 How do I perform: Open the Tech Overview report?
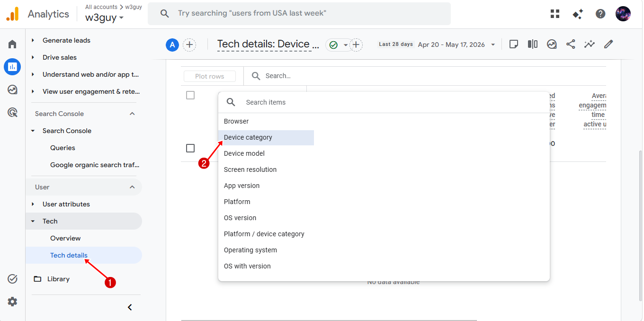click(65, 238)
